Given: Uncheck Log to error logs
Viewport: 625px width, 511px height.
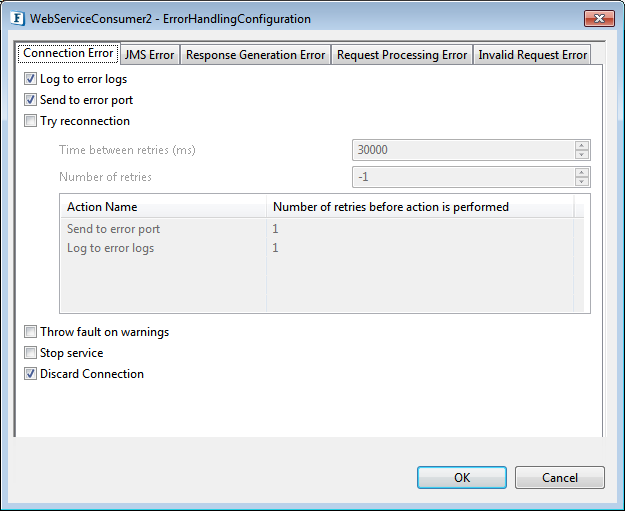Looking at the screenshot, I should (x=30, y=79).
